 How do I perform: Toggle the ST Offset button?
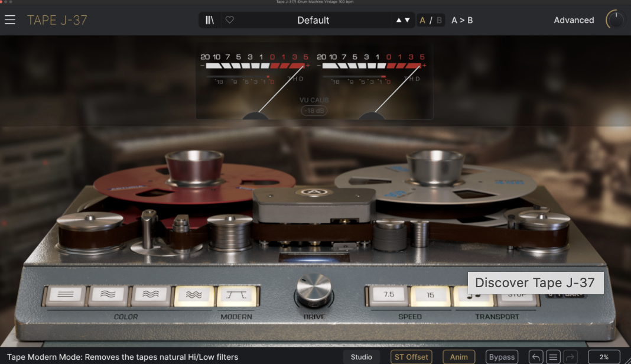click(x=411, y=357)
